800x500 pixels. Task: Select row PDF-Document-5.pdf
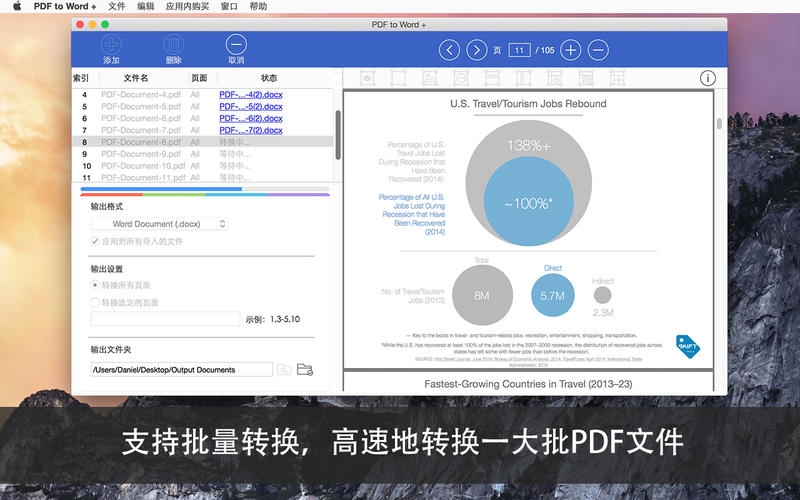coord(203,106)
